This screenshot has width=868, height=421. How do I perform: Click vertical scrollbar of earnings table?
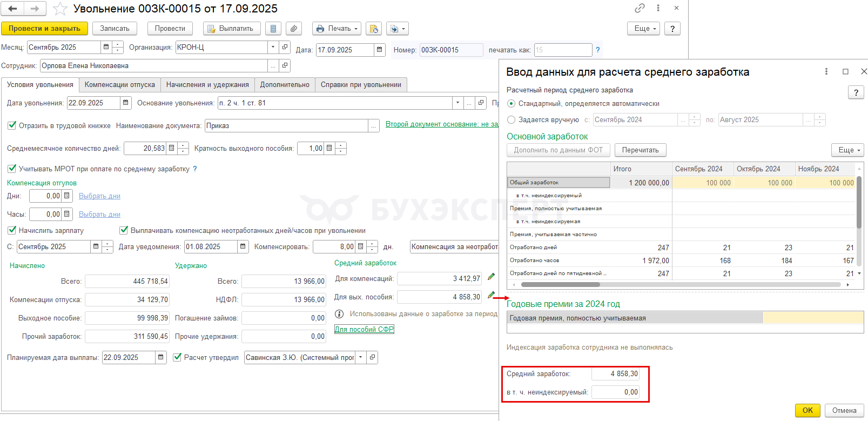click(859, 202)
